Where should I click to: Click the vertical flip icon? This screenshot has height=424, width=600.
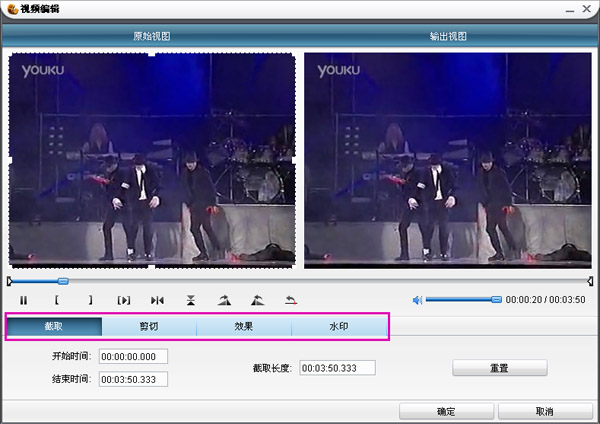191,300
